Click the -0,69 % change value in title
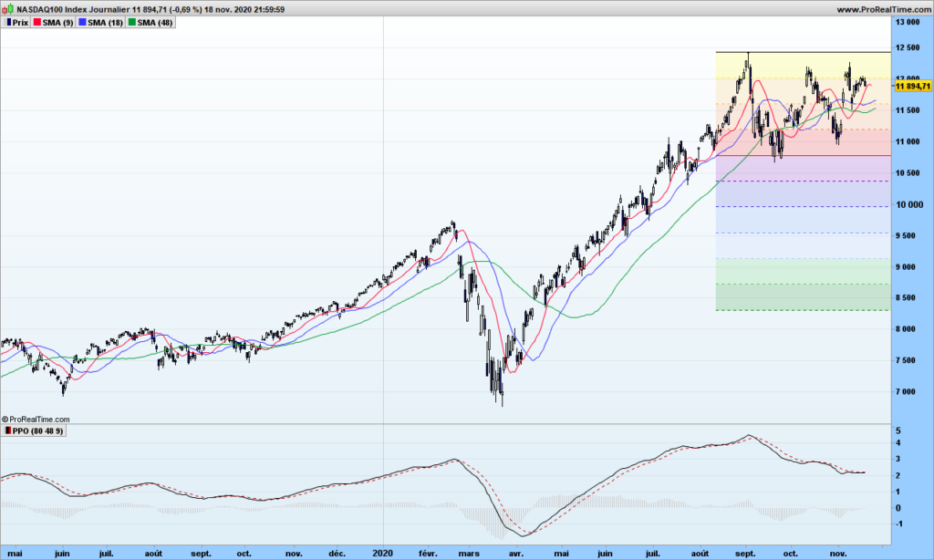The height and width of the screenshot is (560, 934). click(x=186, y=9)
